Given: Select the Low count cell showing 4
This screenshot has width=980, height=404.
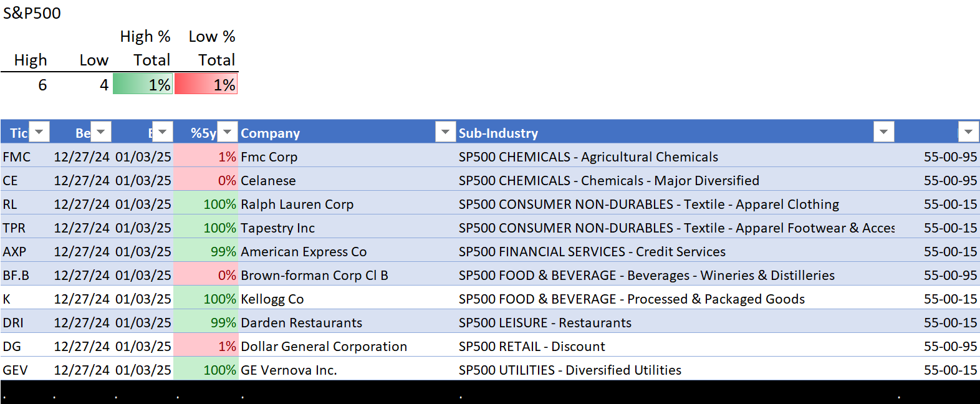Looking at the screenshot, I should pyautogui.click(x=81, y=85).
